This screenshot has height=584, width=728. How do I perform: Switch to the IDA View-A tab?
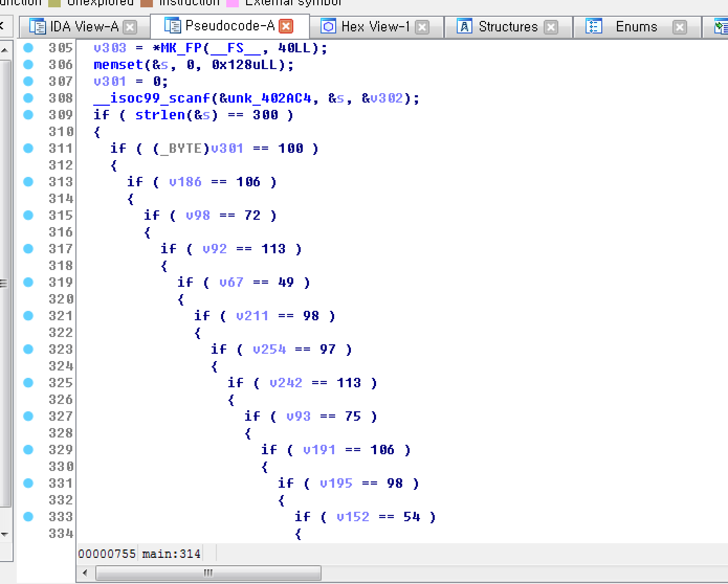click(x=84, y=27)
